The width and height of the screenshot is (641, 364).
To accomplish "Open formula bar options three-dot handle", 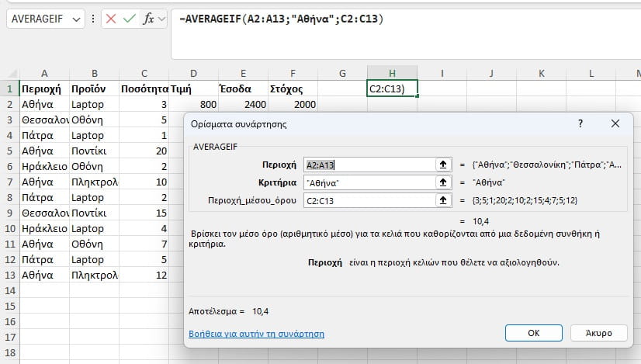I will point(93,19).
